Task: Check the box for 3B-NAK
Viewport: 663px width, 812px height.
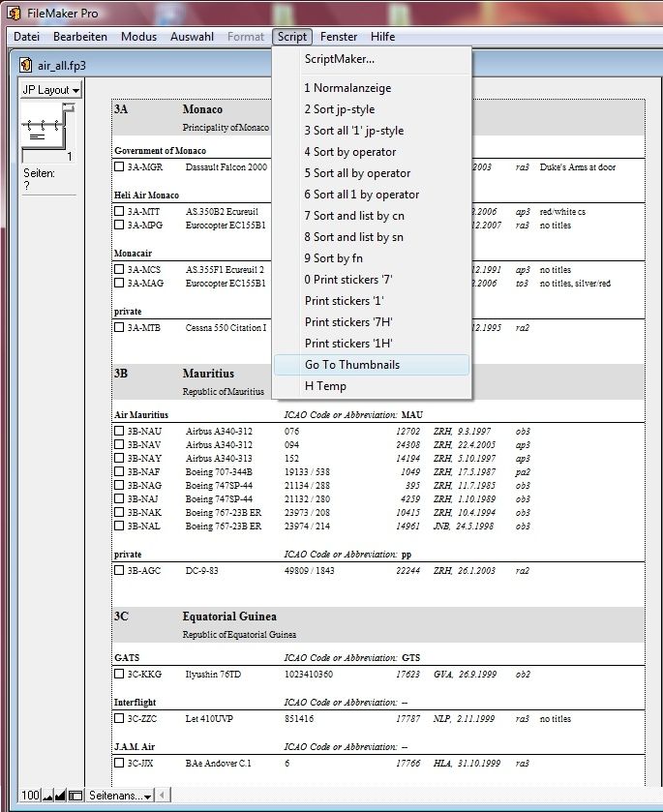Action: pos(119,512)
